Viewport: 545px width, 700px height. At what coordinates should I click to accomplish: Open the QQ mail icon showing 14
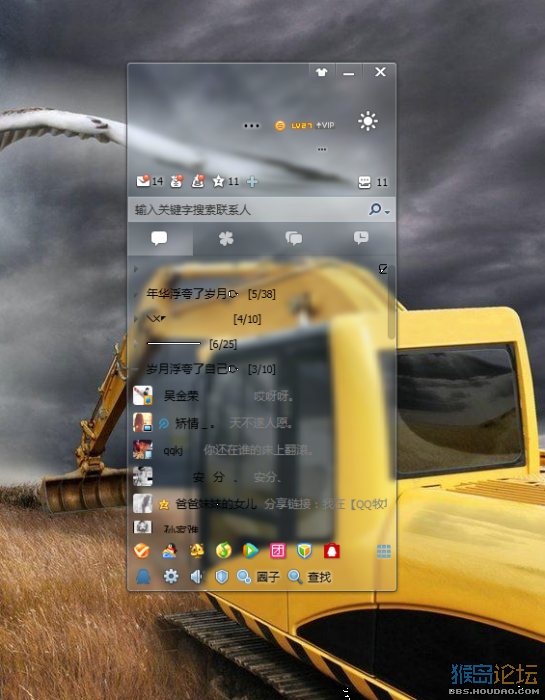[150, 181]
